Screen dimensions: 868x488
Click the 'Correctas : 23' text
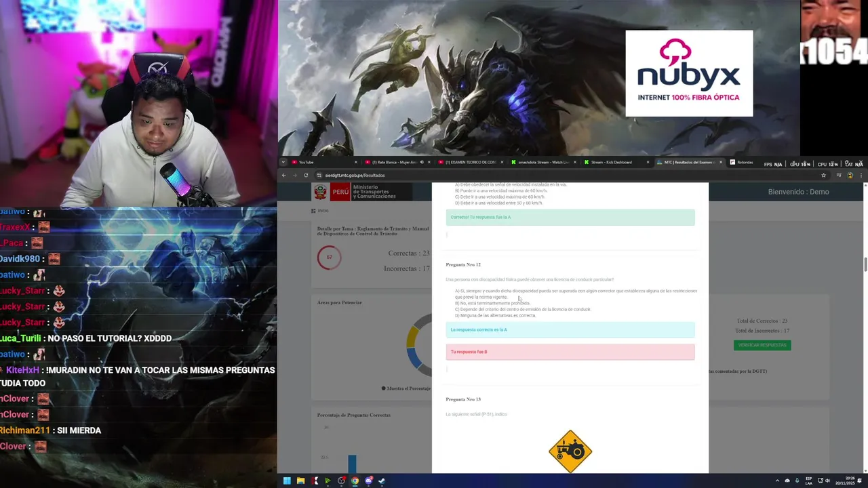[x=408, y=253]
